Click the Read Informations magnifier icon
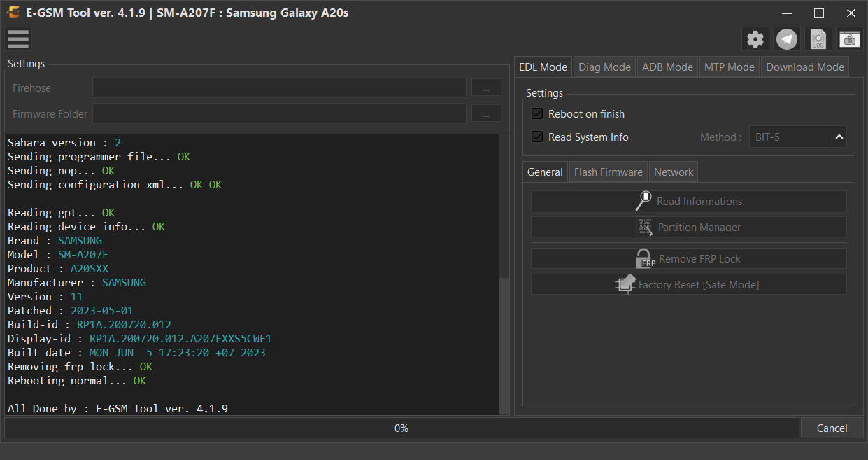 click(x=643, y=201)
